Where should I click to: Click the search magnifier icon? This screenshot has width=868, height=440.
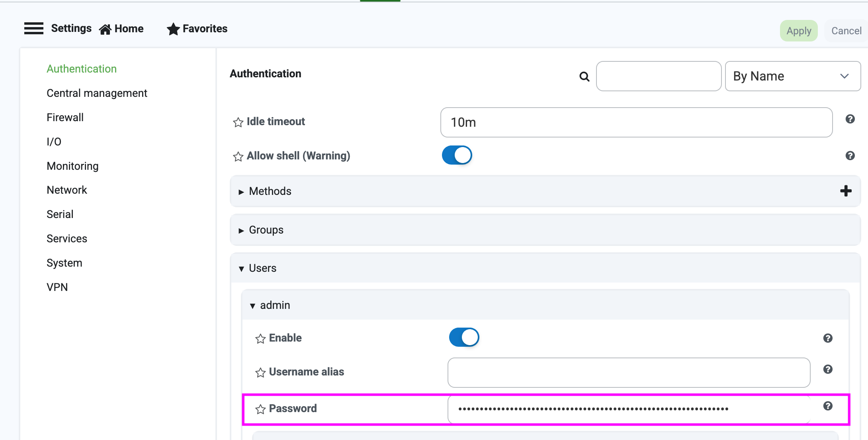[x=584, y=77]
